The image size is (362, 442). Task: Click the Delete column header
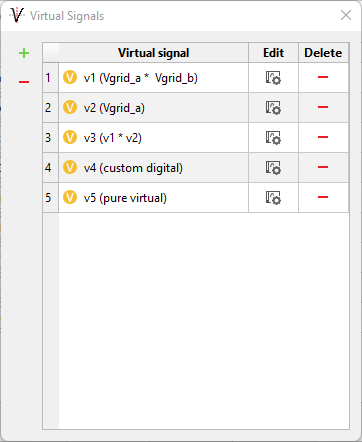[x=323, y=53]
